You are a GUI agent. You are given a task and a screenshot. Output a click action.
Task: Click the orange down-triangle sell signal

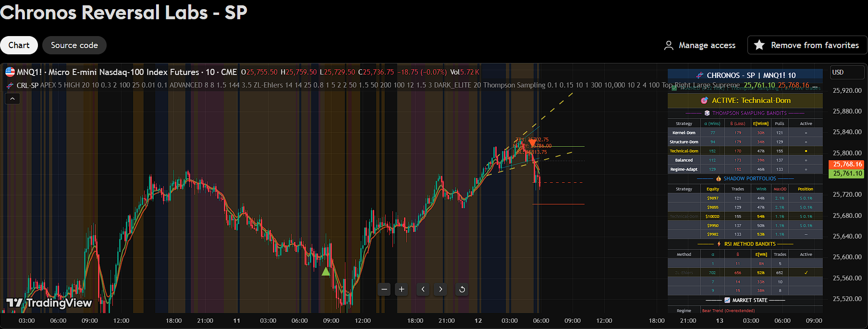pyautogui.click(x=532, y=143)
